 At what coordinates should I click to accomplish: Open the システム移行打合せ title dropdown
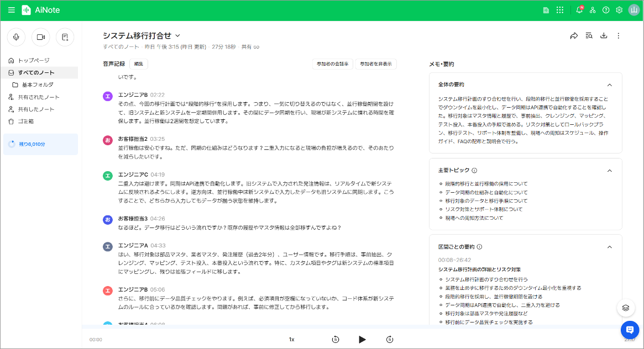(178, 36)
